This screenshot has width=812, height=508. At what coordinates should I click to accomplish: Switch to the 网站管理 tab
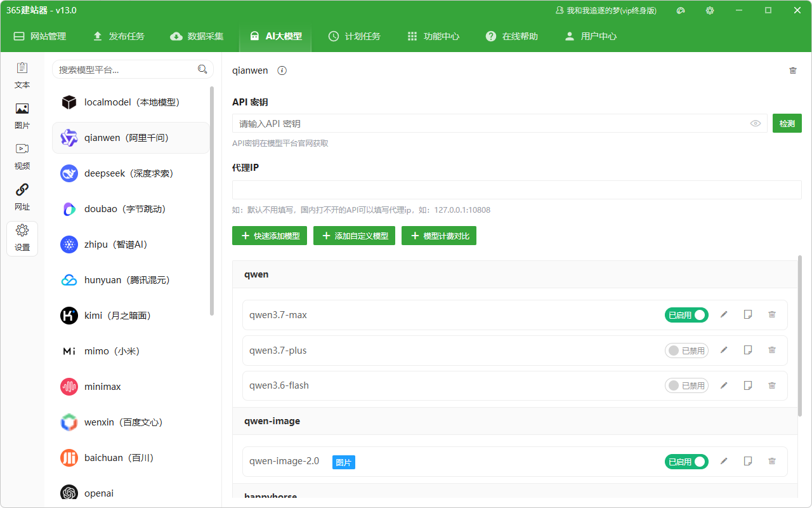click(x=40, y=36)
